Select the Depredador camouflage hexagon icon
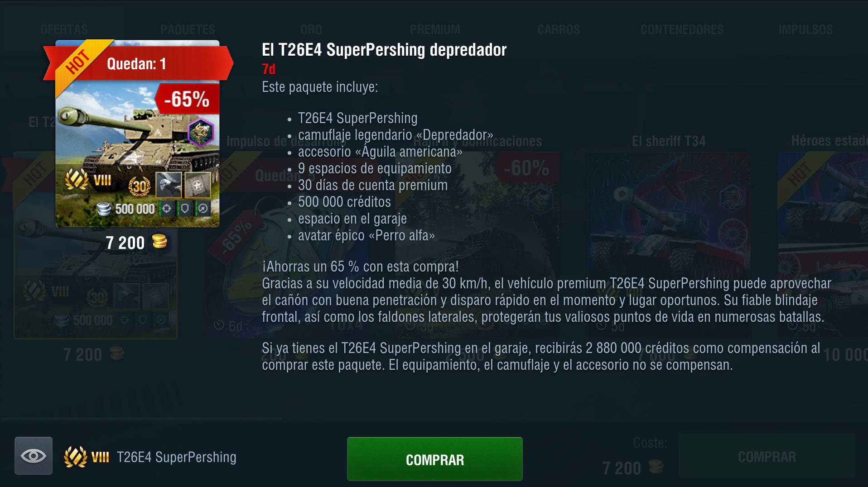Screen dimensions: 868x487 [x=200, y=132]
